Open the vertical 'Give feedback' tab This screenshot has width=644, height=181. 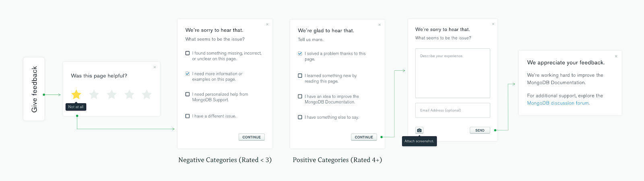[x=34, y=89]
